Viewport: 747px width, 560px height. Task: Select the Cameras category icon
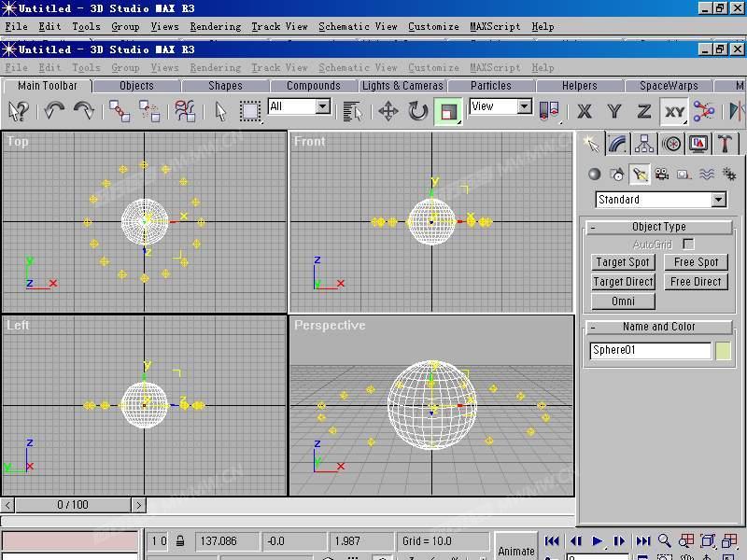(x=662, y=175)
